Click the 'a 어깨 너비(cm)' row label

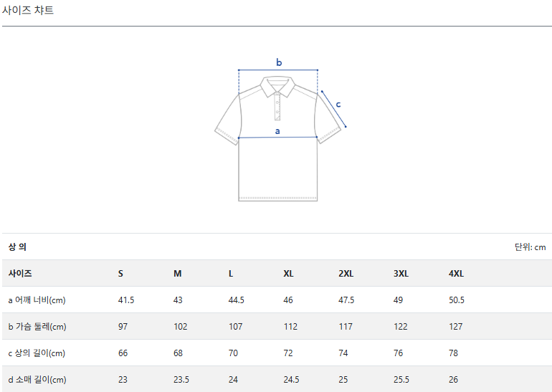[37, 300]
